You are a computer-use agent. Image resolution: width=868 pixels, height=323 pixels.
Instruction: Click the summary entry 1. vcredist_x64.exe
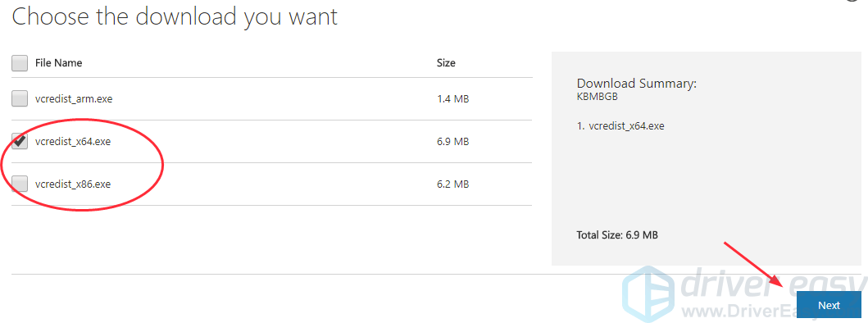coord(620,125)
